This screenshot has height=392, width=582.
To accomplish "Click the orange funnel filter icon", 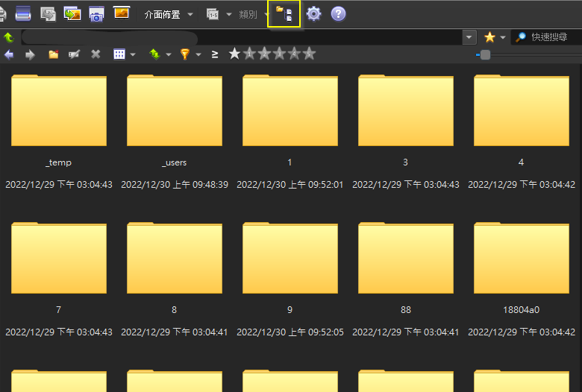I will coord(185,54).
